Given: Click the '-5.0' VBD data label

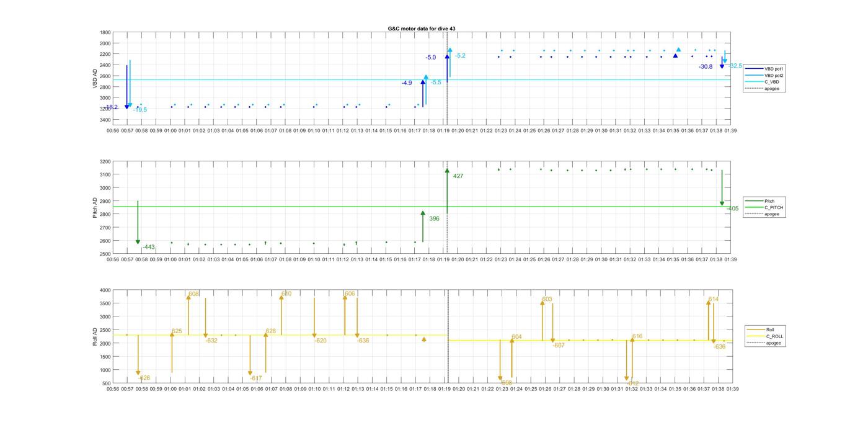Looking at the screenshot, I should (x=430, y=58).
